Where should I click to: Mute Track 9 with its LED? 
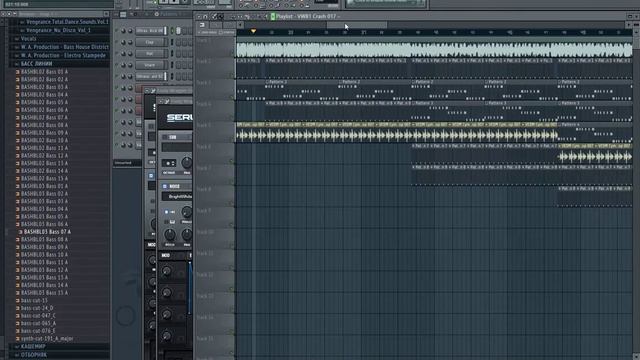(232, 225)
